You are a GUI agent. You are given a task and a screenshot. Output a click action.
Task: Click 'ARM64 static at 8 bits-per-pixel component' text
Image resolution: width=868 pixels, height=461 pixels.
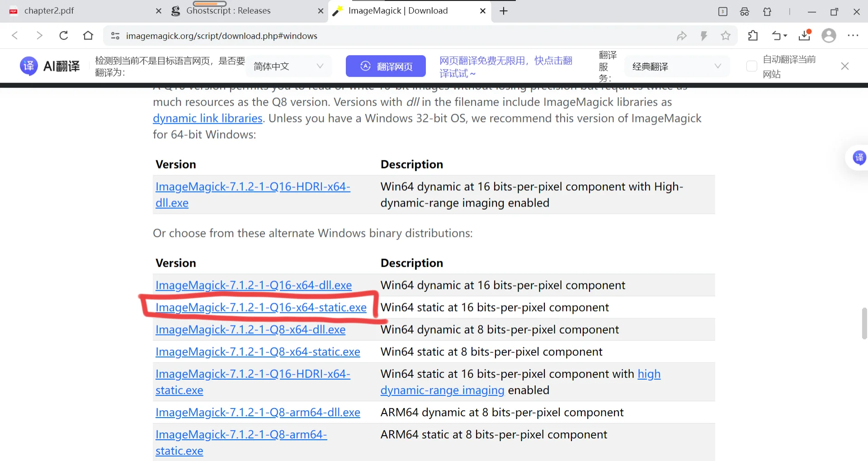[494, 434]
